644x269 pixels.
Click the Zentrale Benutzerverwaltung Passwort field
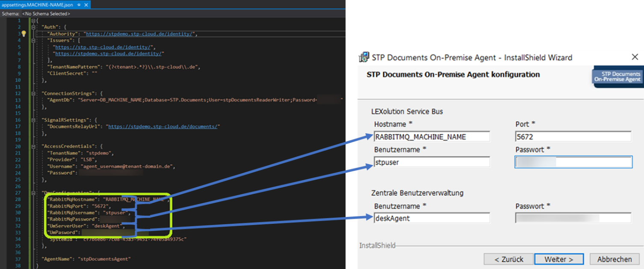573,218
